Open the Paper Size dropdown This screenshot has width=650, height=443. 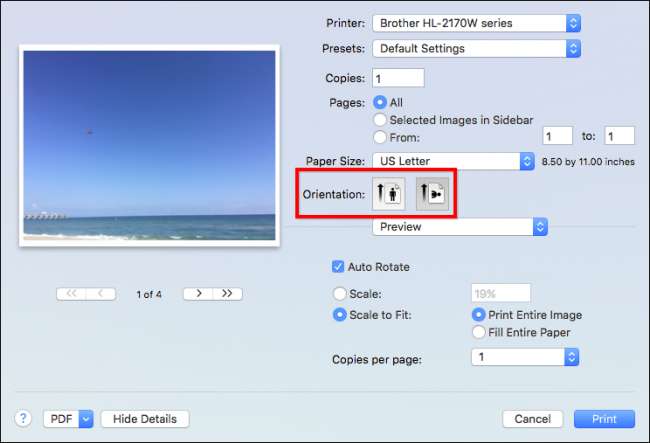(453, 161)
